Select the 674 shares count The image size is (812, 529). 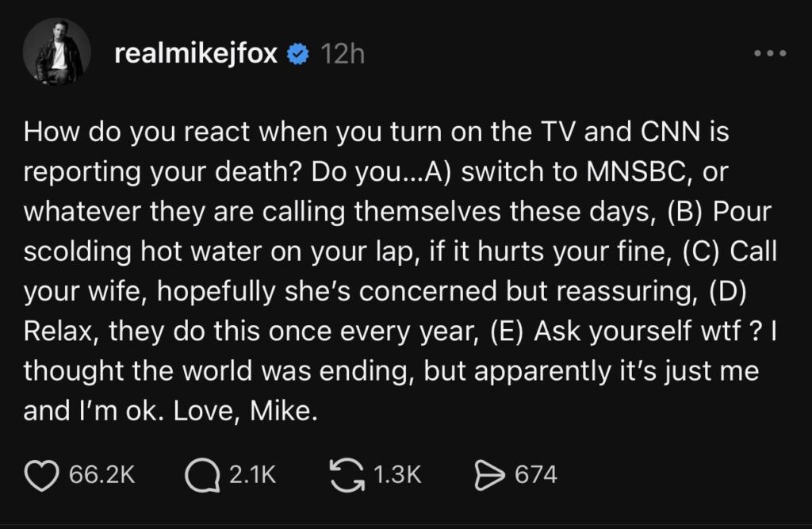(540, 477)
